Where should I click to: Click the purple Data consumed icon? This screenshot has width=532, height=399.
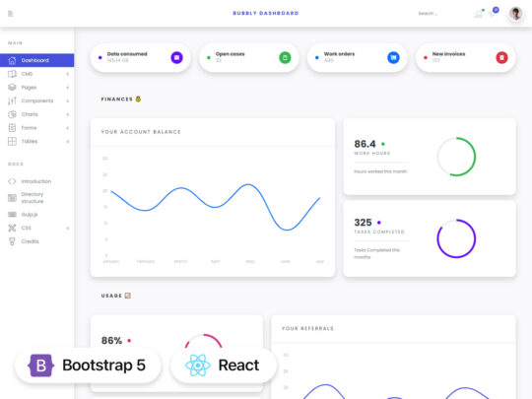click(x=176, y=58)
